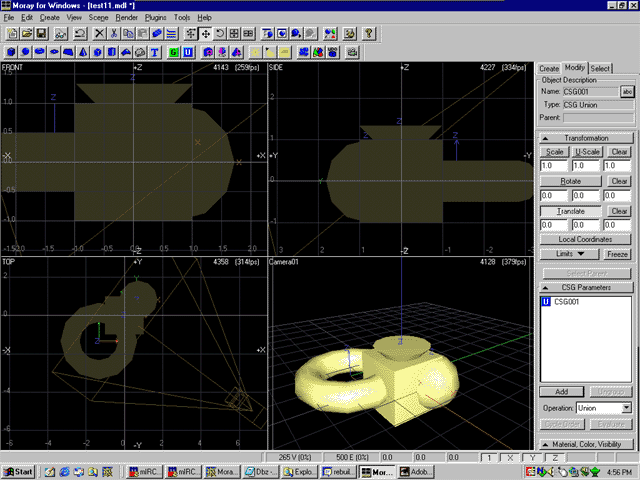
Task: Click the blue CSG Union 'U' toolbar icon
Action: click(188, 51)
